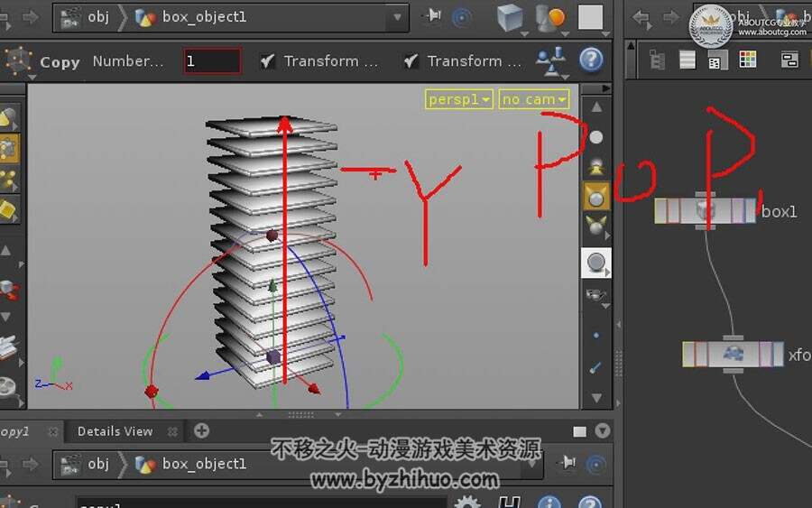Click the glasses visibility icon on the display toolbar

click(x=595, y=296)
